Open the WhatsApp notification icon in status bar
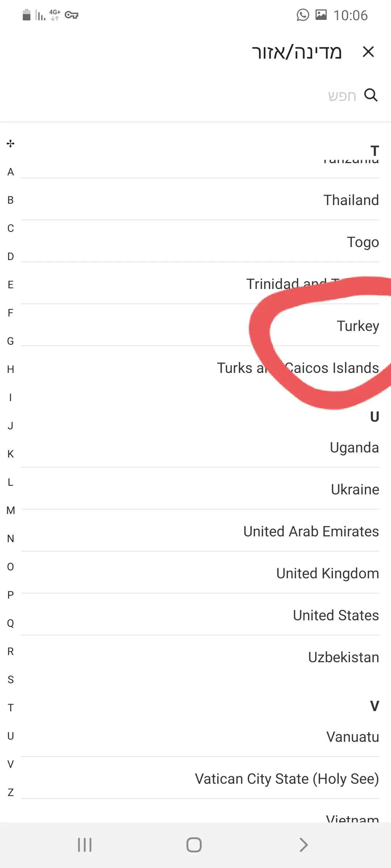Screen dimensions: 391x868 coord(303,15)
